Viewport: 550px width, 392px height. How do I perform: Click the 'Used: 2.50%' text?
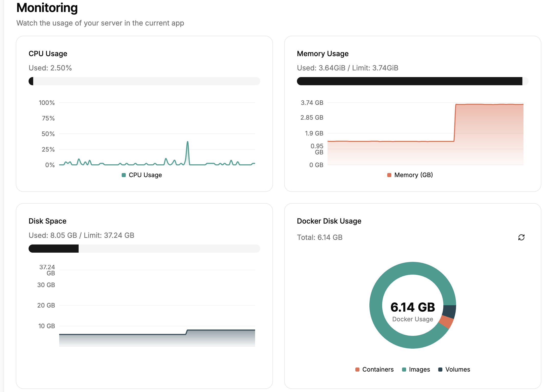coord(50,68)
